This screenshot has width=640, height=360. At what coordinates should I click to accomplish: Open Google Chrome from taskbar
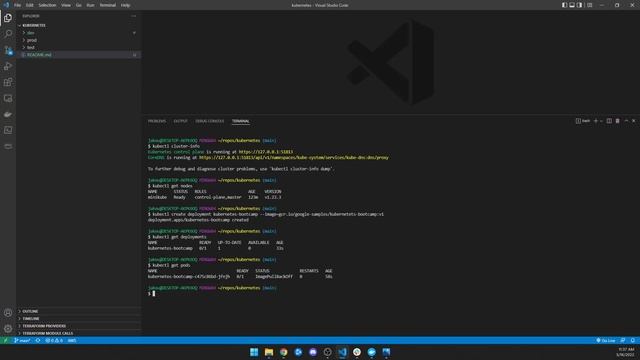click(283, 352)
